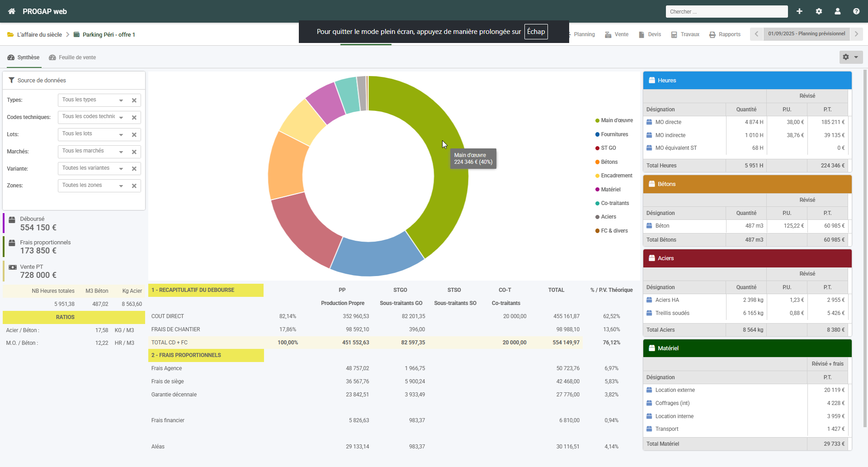
Task: Open the settings gear in header
Action: click(819, 11)
